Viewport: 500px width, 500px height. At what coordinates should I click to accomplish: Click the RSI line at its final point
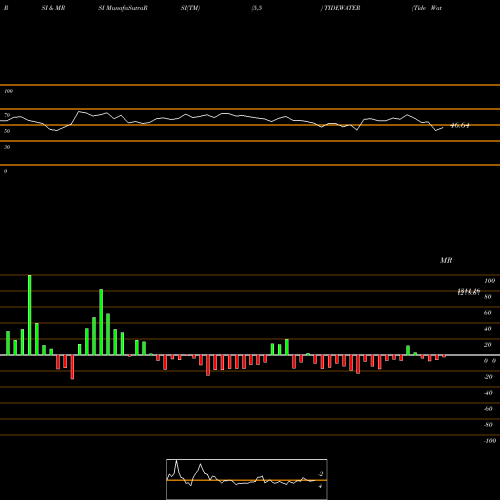point(443,128)
